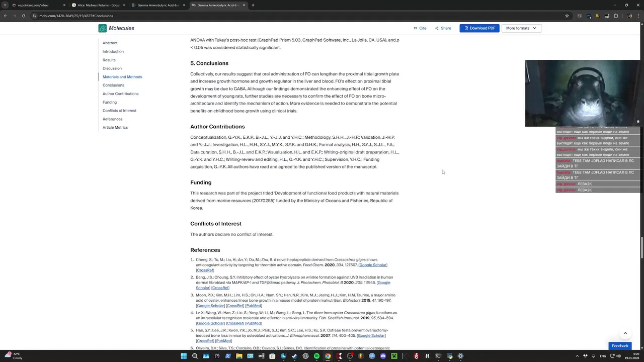The image size is (644, 362).
Task: Expand the More formats dropdown
Action: pos(521,28)
